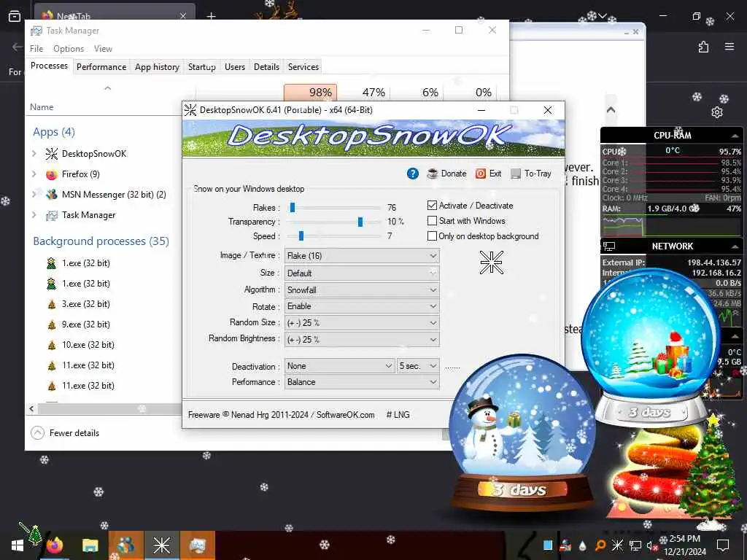Image resolution: width=747 pixels, height=560 pixels.
Task: Expand the Firefox (9) process group
Action: click(x=34, y=174)
